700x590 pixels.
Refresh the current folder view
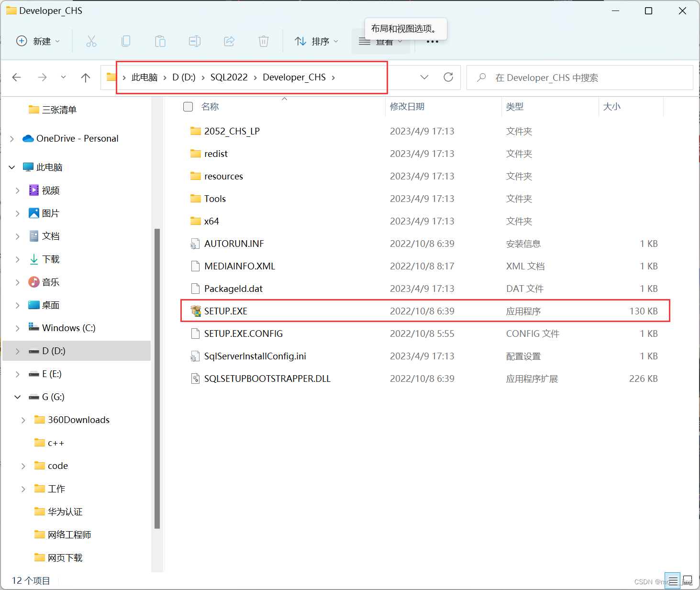click(448, 77)
